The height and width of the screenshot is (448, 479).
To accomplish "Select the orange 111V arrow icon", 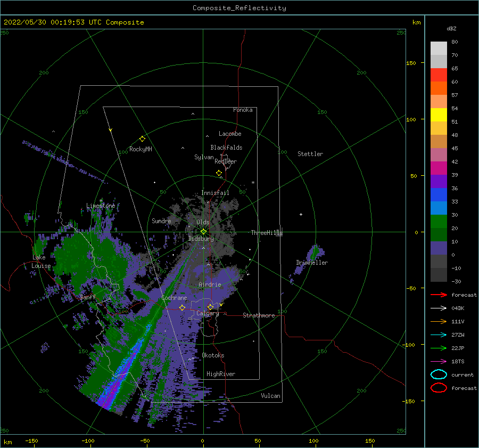I will coord(439,321).
